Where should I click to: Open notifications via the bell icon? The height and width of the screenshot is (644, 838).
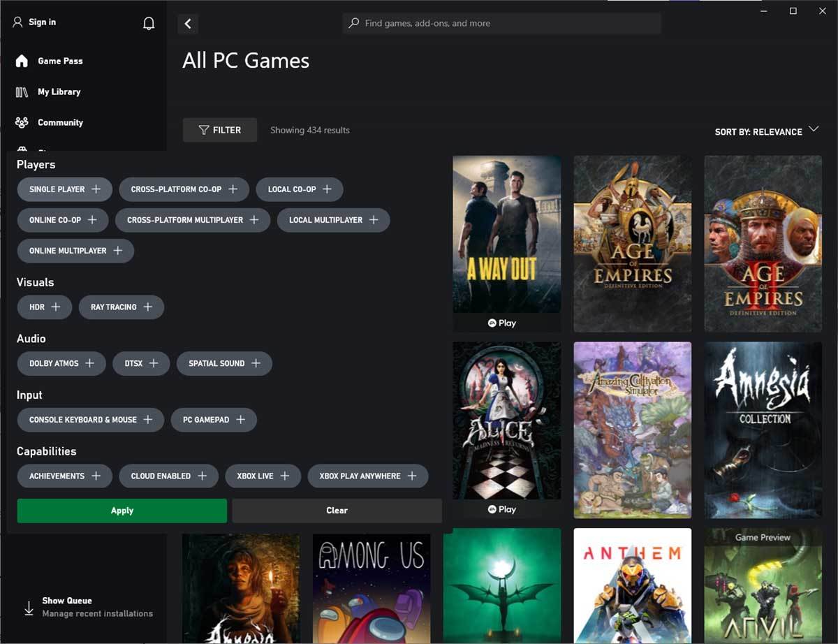tap(149, 22)
